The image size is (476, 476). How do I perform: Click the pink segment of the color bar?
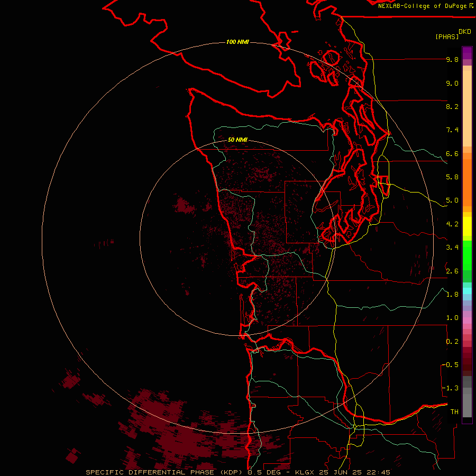(x=467, y=321)
